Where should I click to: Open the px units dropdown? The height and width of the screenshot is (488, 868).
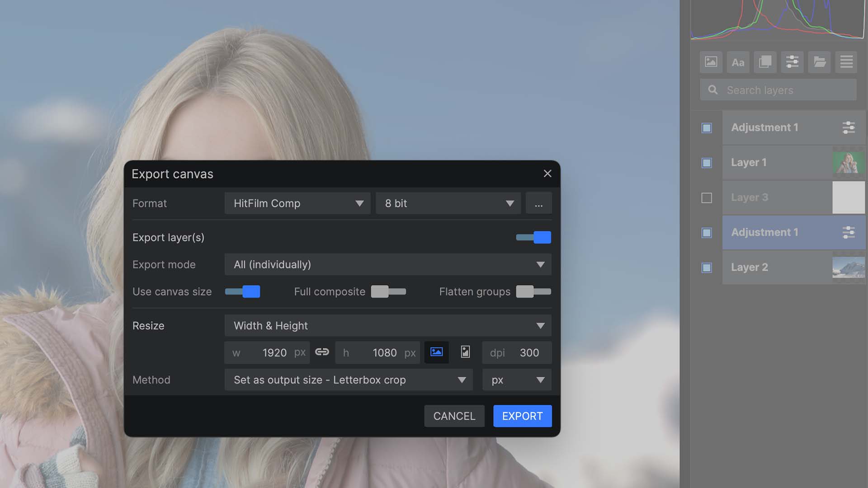pyautogui.click(x=517, y=380)
